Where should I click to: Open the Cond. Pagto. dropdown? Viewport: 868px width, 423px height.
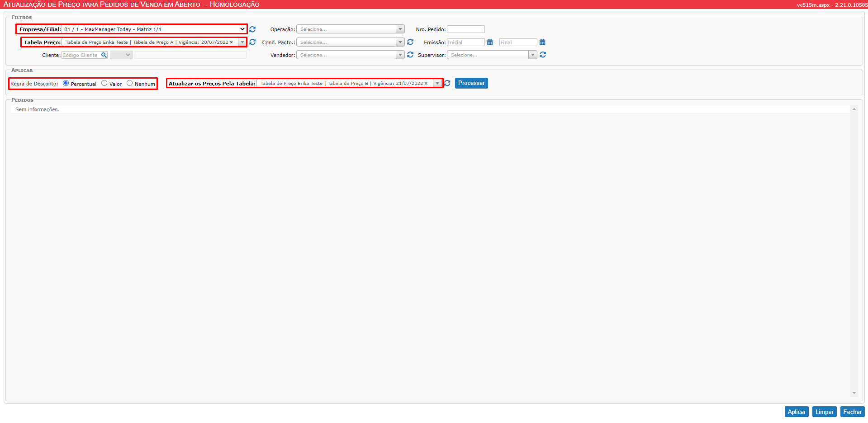(351, 42)
